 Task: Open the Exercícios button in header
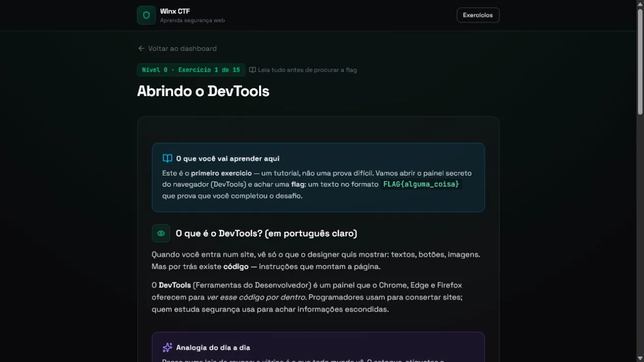tap(478, 15)
